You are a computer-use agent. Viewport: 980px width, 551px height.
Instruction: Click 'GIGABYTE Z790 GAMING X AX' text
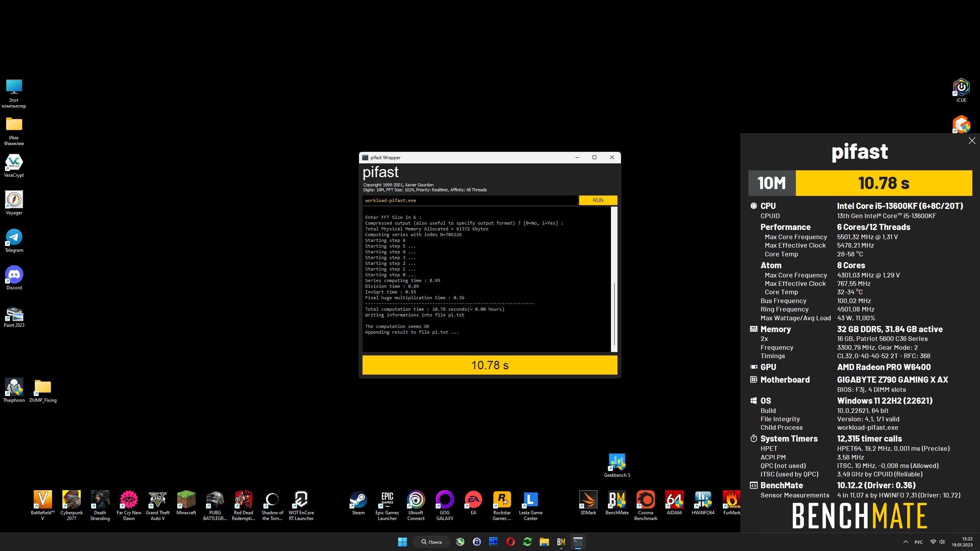point(893,380)
